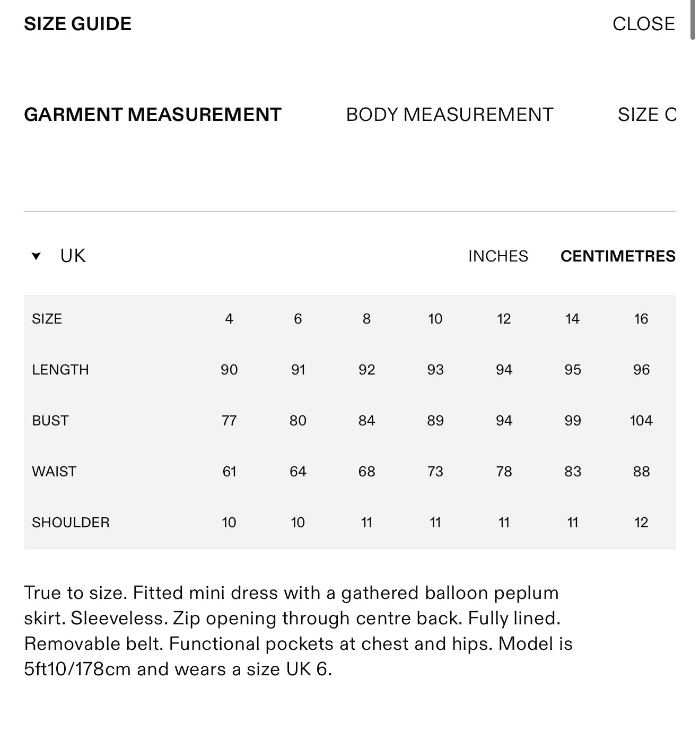Click the size 12 column header
The image size is (700, 731).
click(x=504, y=319)
